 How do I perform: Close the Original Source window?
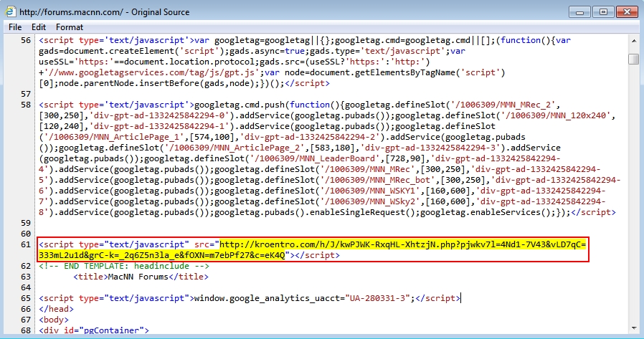coord(628,12)
